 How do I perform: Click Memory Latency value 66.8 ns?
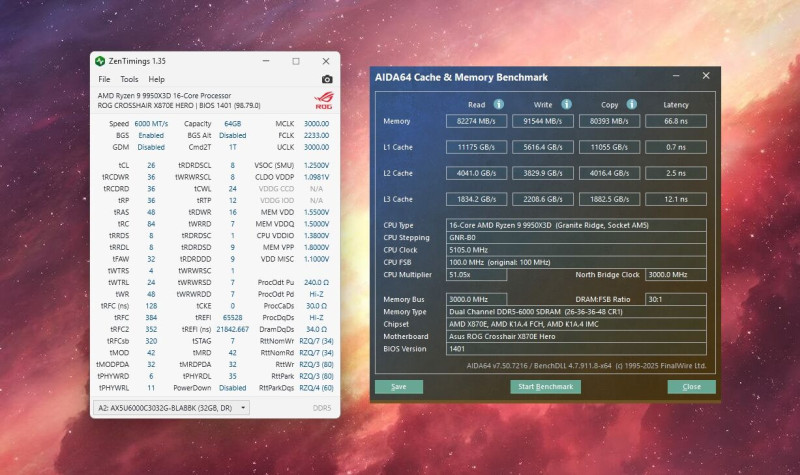(x=676, y=121)
